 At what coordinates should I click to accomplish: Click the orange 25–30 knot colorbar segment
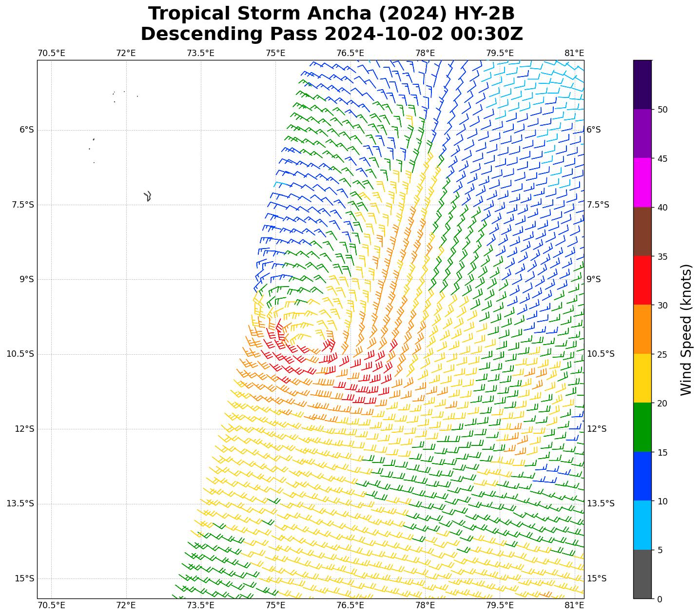coord(642,329)
